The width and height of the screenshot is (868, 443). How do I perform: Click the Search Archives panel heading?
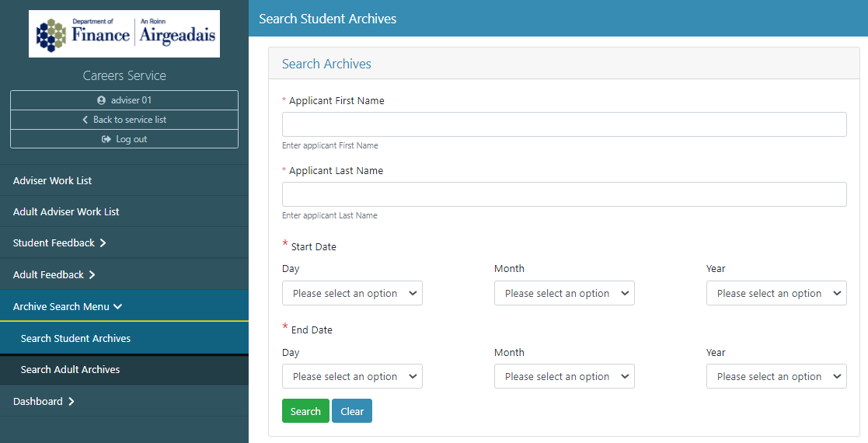(x=326, y=64)
